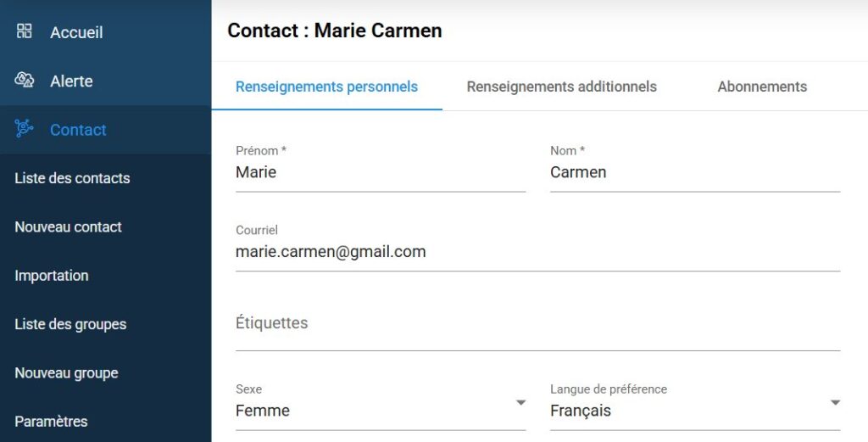The height and width of the screenshot is (442, 868).
Task: Click the Contact network icon
Action: [x=25, y=129]
